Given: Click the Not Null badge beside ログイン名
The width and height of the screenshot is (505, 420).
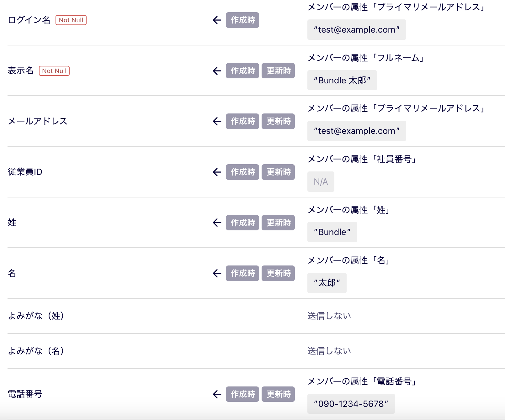Looking at the screenshot, I should (71, 20).
